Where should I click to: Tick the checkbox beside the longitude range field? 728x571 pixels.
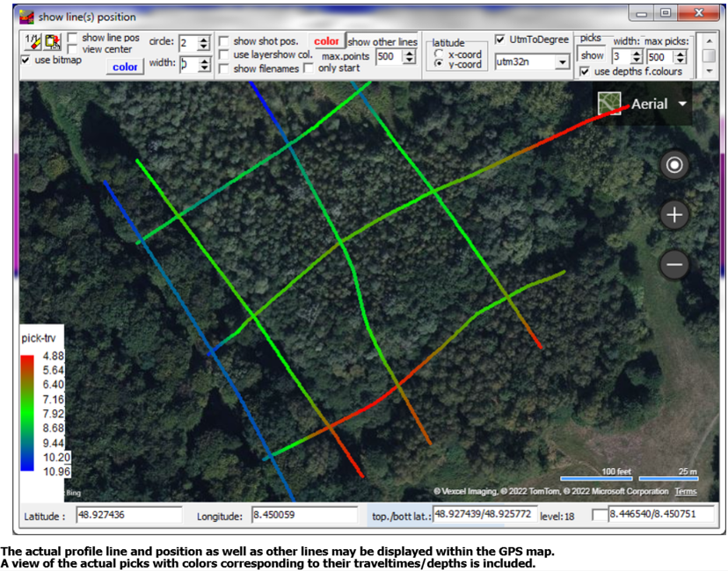[600, 515]
